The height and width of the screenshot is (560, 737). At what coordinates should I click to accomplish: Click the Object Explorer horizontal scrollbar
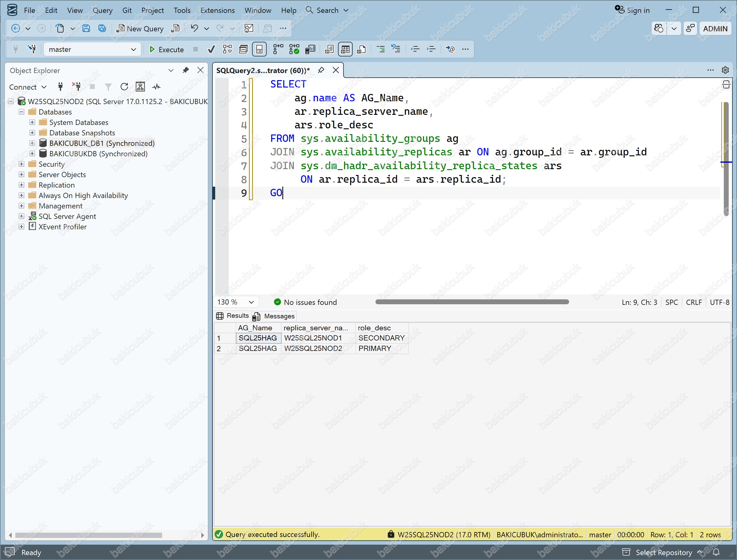[89, 535]
